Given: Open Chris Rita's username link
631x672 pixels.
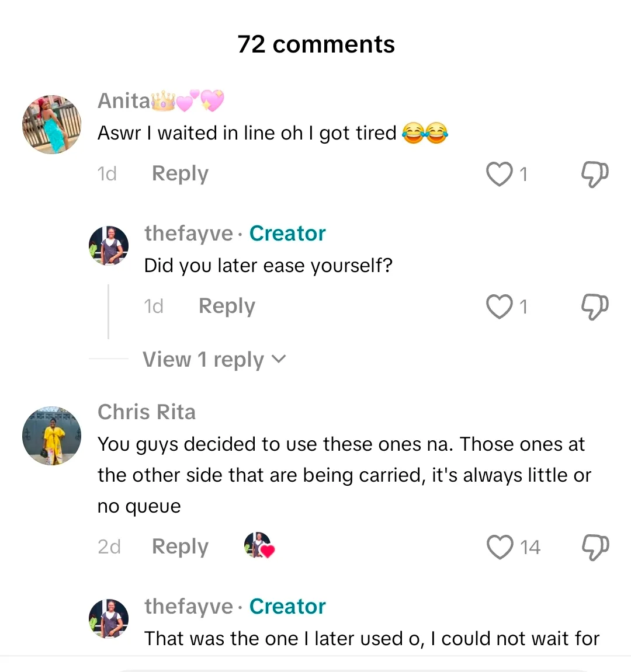Looking at the screenshot, I should [147, 412].
